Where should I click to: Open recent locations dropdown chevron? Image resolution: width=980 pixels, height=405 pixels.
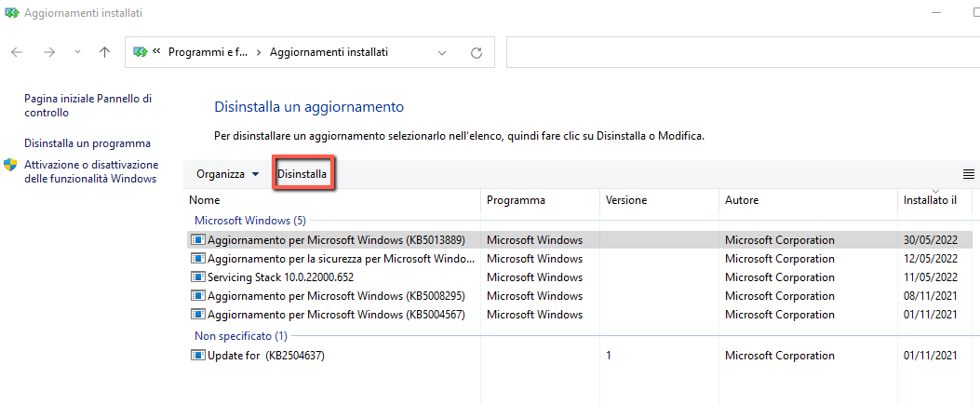(x=77, y=52)
